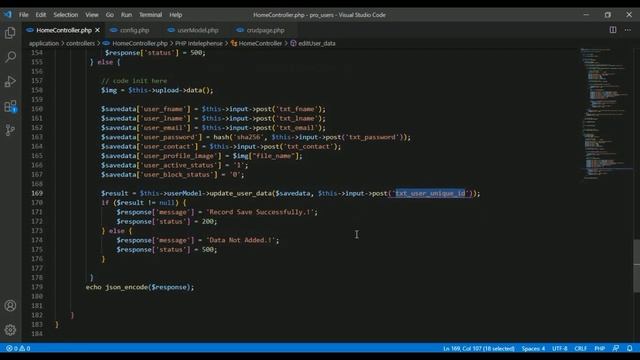The image size is (640, 360).
Task: Open the notifications bell in status bar
Action: tap(629, 348)
